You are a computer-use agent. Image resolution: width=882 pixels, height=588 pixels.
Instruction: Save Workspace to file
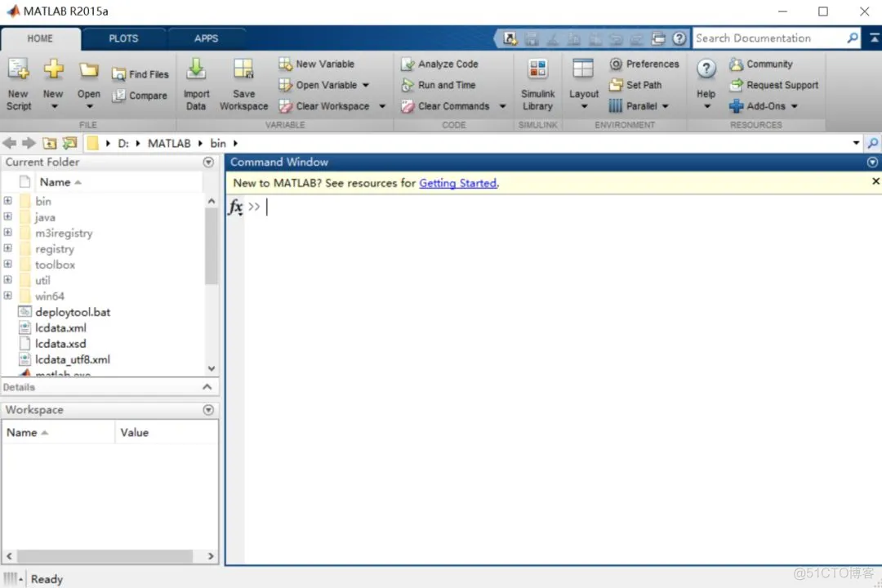click(x=243, y=84)
